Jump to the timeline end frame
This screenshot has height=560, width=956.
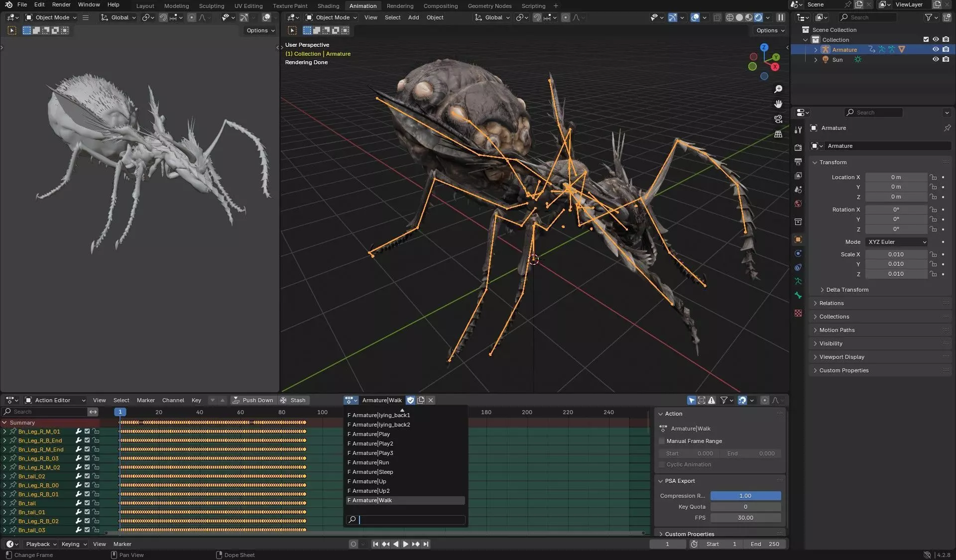point(426,544)
